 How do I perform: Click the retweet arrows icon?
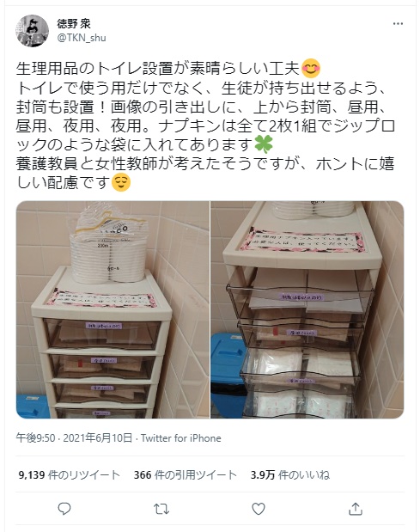click(x=161, y=509)
